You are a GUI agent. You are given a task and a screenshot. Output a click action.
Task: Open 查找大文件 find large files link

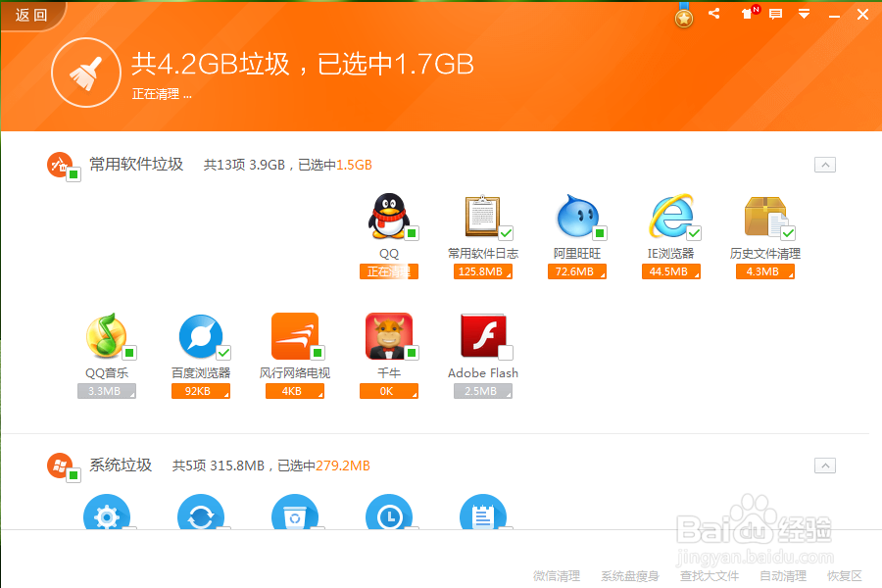pos(710,576)
